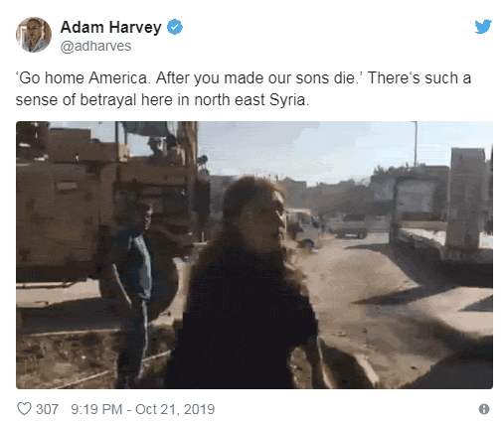Image resolution: width=504 pixels, height=423 pixels.
Task: Click the blue verified badge
Action: click(175, 27)
